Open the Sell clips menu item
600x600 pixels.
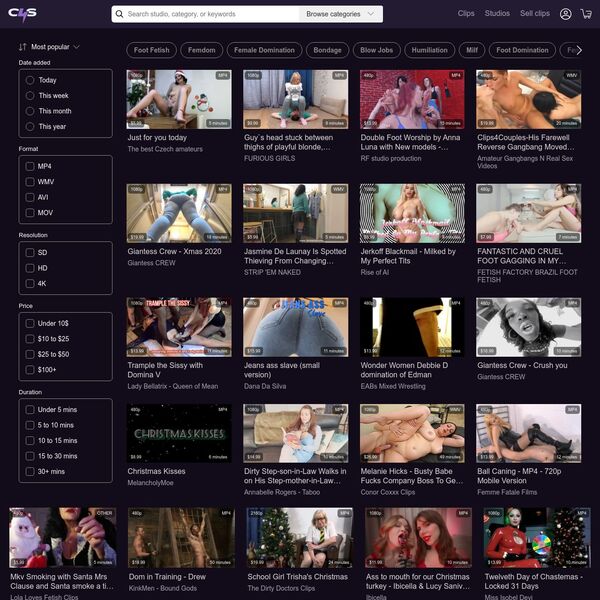535,14
